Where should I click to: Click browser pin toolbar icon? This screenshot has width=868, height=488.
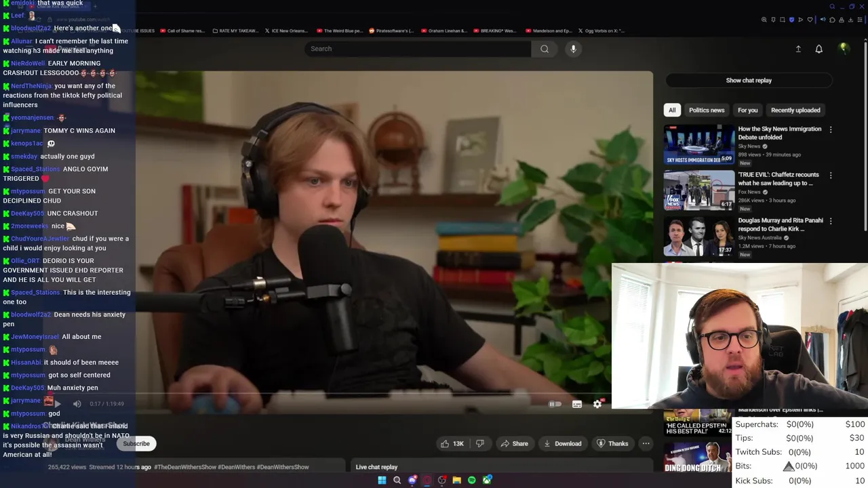click(773, 20)
